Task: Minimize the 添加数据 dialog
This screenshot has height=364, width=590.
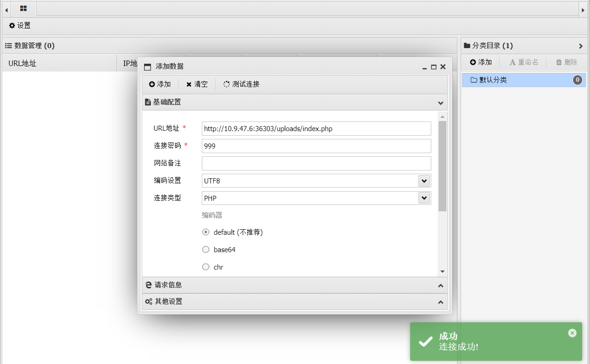Action: coord(425,67)
